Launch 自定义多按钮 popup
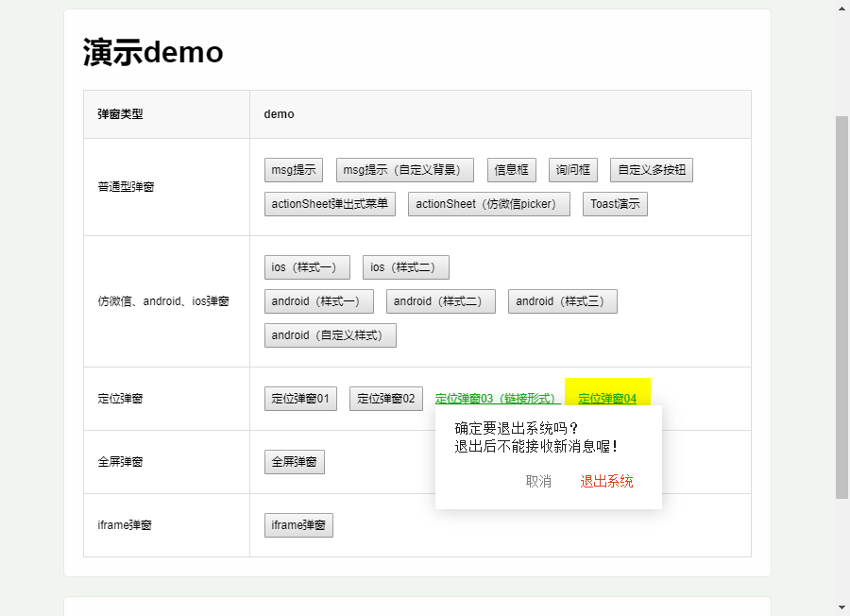The height and width of the screenshot is (616, 850). click(x=652, y=170)
